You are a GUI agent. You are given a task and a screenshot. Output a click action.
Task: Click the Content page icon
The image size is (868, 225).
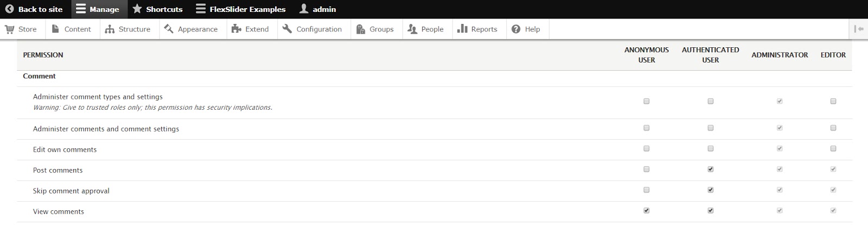[55, 29]
